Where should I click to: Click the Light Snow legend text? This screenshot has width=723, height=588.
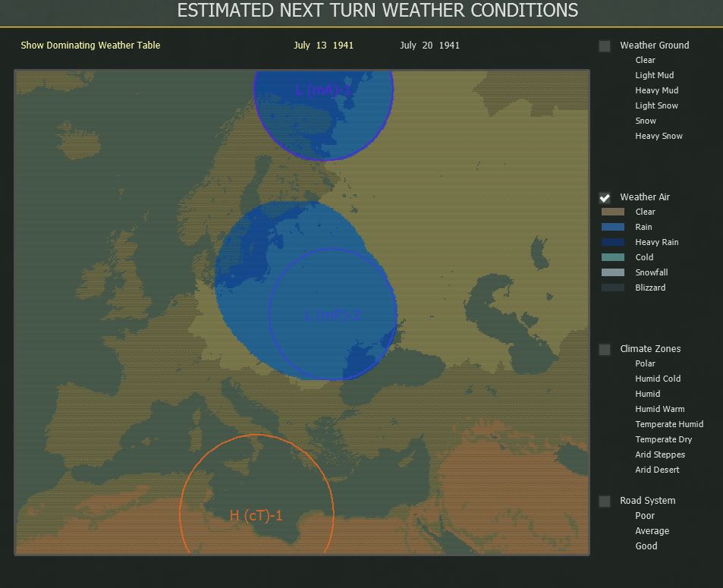point(656,105)
